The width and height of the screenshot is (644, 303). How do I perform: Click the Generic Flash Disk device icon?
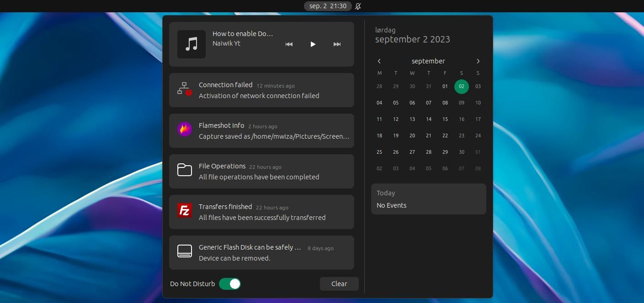click(184, 251)
